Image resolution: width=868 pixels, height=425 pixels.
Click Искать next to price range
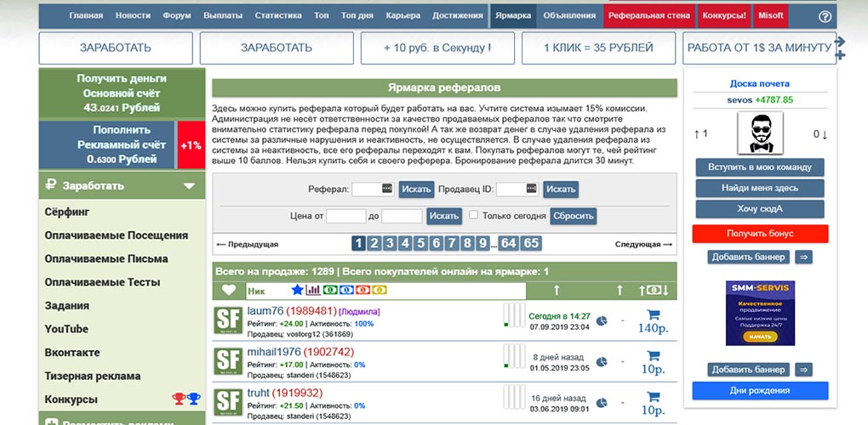tap(444, 216)
